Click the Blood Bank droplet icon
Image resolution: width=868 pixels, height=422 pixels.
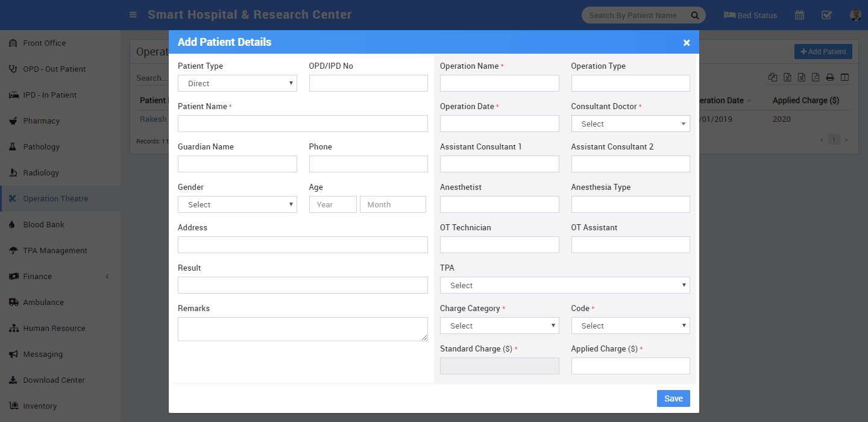pos(13,224)
